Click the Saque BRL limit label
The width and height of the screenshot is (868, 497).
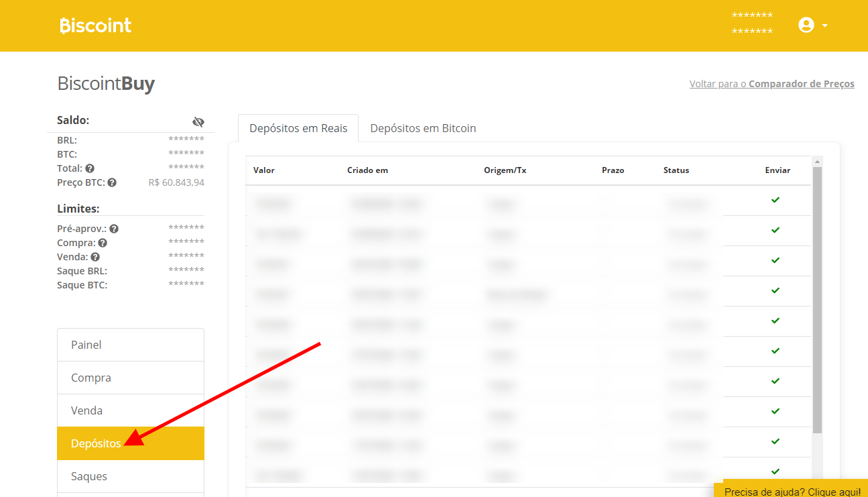coord(82,271)
